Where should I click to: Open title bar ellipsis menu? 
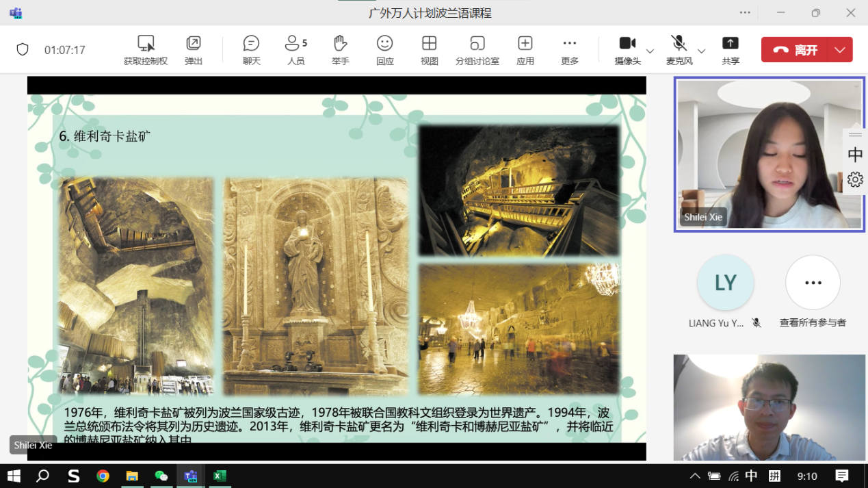pos(745,12)
